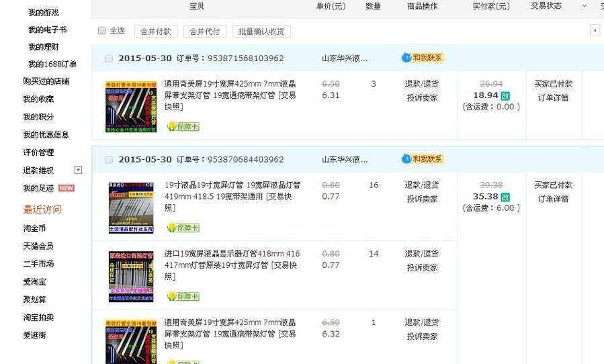Screen dimensions: 604x364
Task: Open 订单详情 for the 35.38 order
Action: (553, 199)
